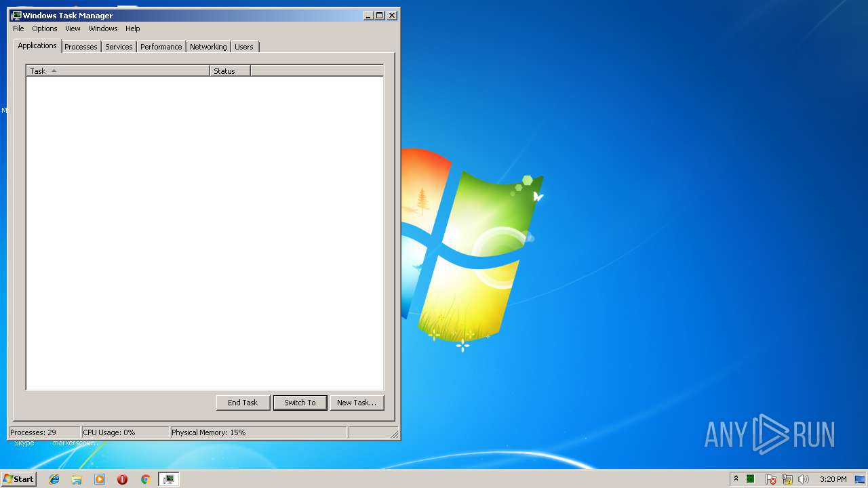This screenshot has width=868, height=488.
Task: Click the CPU Usage: 0% status text
Action: [x=109, y=432]
